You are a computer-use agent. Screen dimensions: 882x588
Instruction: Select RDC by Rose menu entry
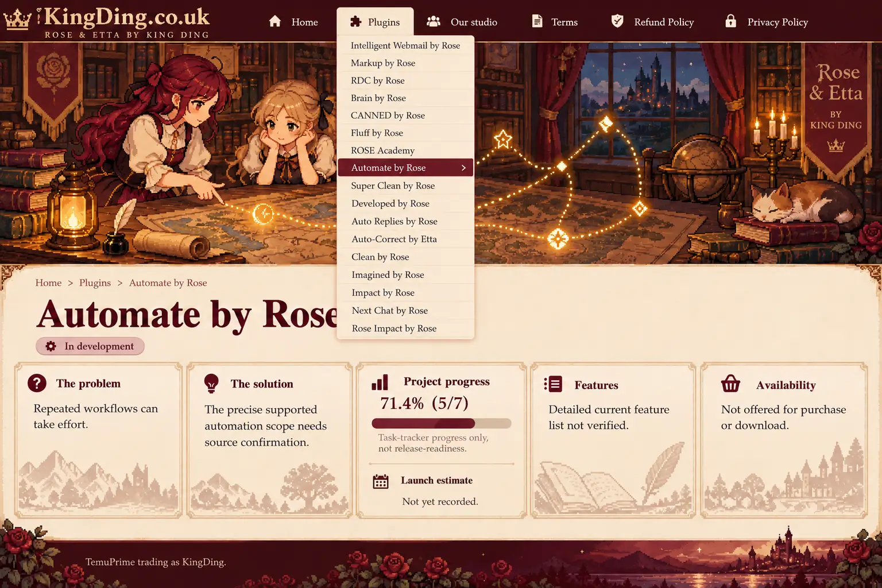tap(405, 80)
